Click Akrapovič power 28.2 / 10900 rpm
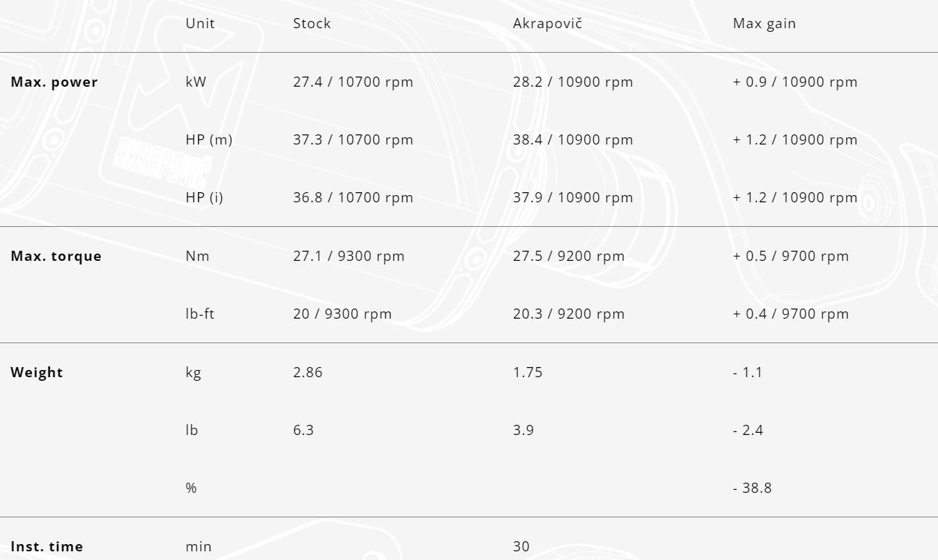938x560 pixels. tap(573, 82)
